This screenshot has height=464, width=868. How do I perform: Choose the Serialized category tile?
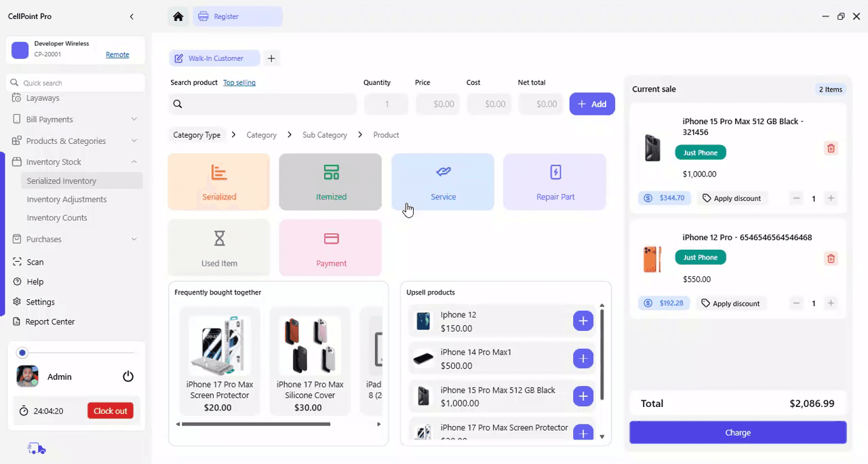coord(219,182)
